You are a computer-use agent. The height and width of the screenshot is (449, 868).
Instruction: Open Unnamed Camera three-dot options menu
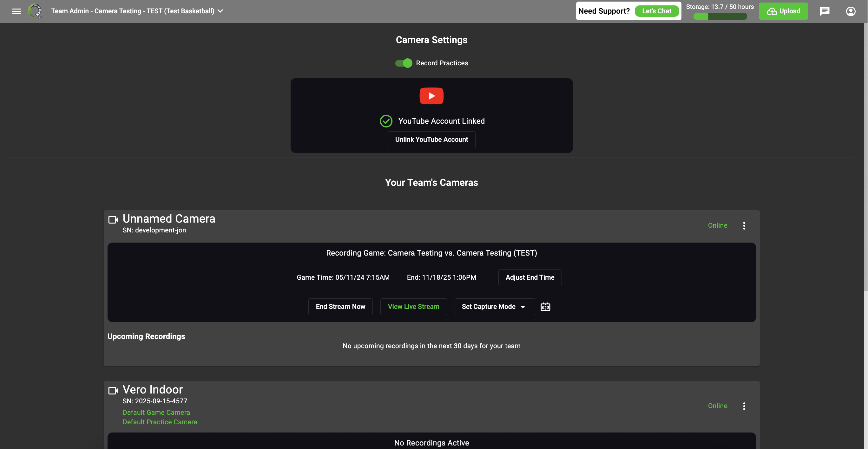point(744,226)
